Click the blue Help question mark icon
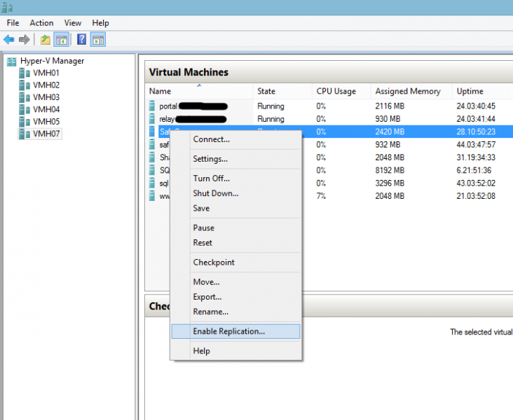 pos(82,39)
